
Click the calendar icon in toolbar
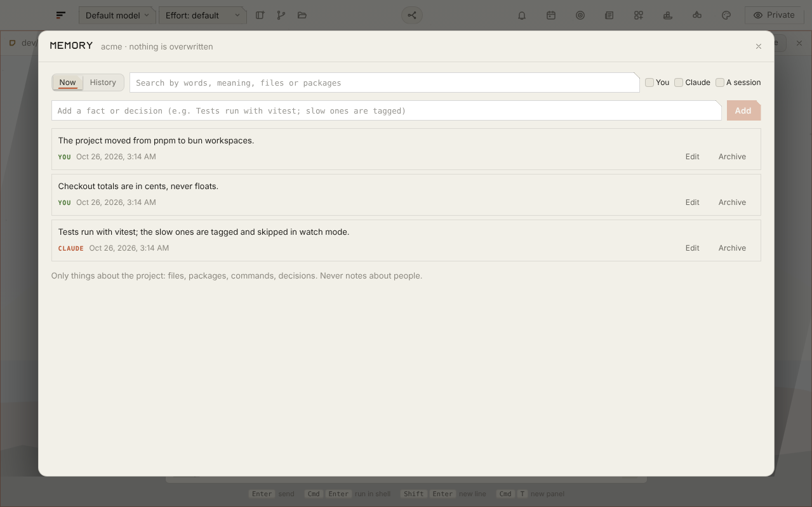click(551, 15)
